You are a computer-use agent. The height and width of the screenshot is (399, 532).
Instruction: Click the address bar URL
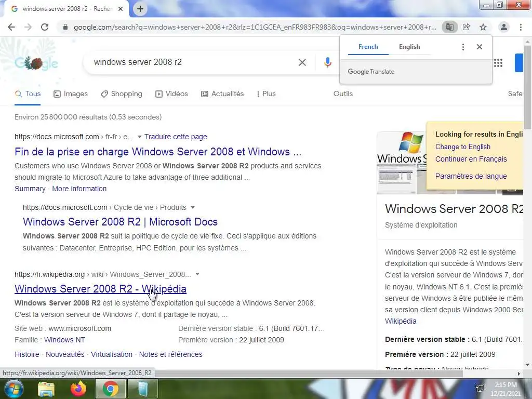tap(255, 27)
